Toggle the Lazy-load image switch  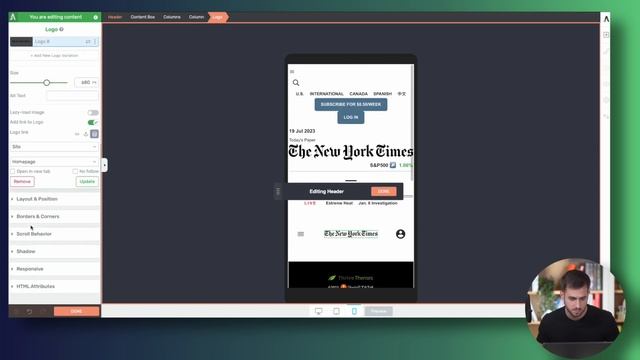[93, 113]
